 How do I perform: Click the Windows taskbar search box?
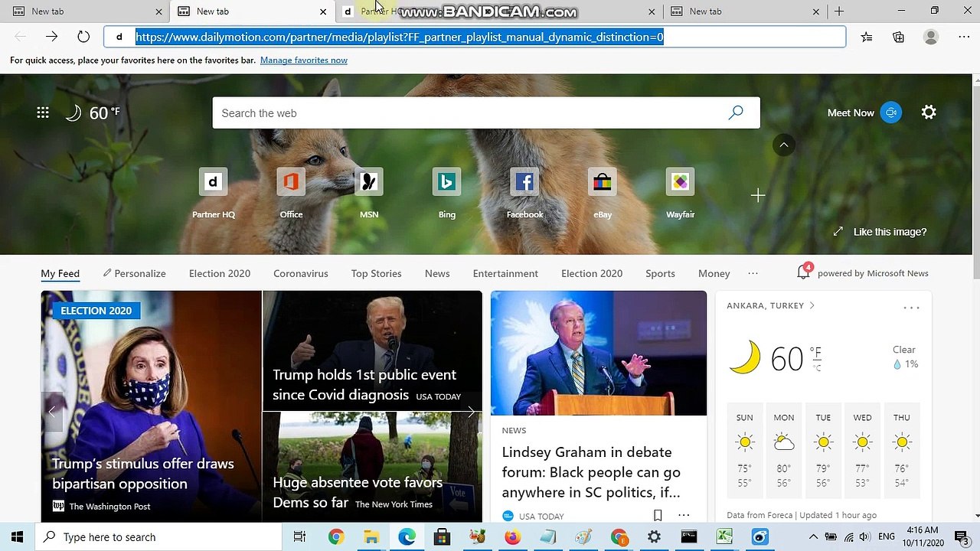159,536
